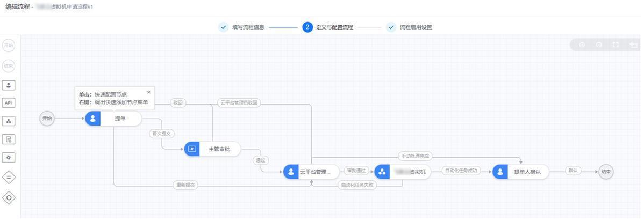Click the 编辑流程 page title

pyautogui.click(x=18, y=6)
